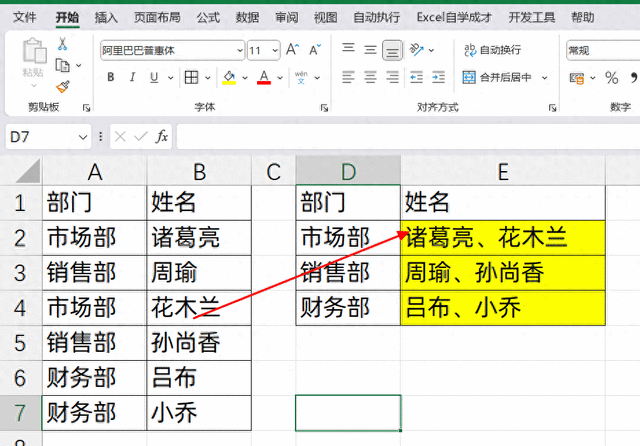Select column D header
Image resolution: width=640 pixels, height=446 pixels.
[348, 171]
